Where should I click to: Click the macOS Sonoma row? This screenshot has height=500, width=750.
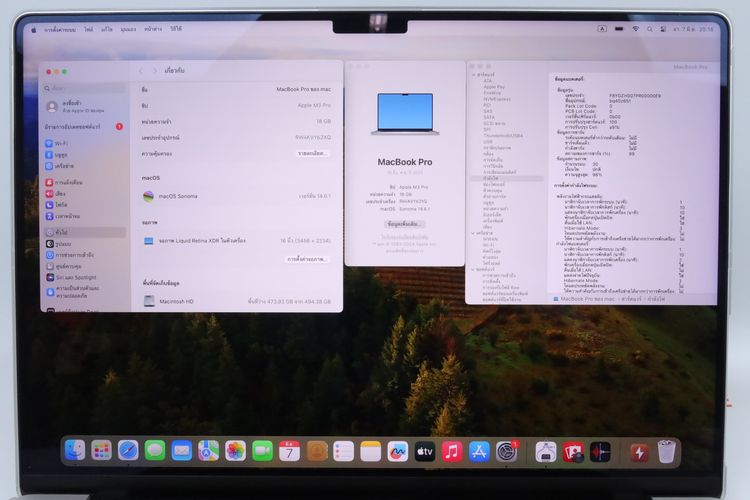(237, 196)
